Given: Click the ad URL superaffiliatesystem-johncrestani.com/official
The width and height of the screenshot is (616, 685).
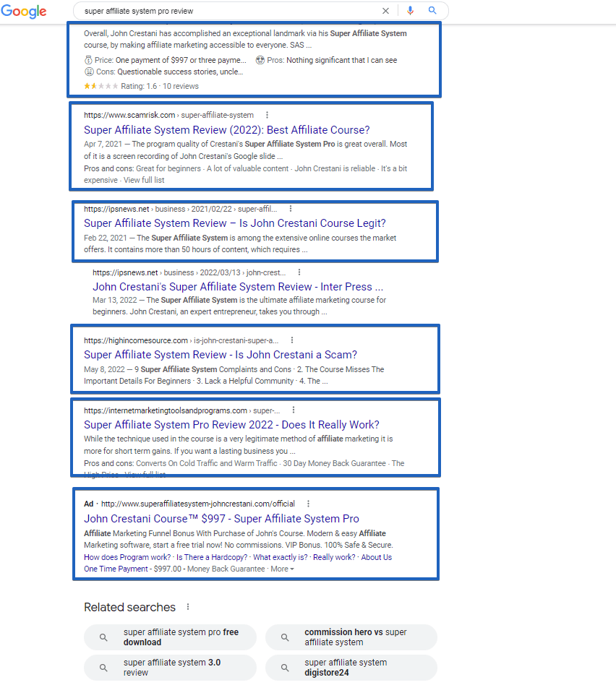Looking at the screenshot, I should 198,504.
